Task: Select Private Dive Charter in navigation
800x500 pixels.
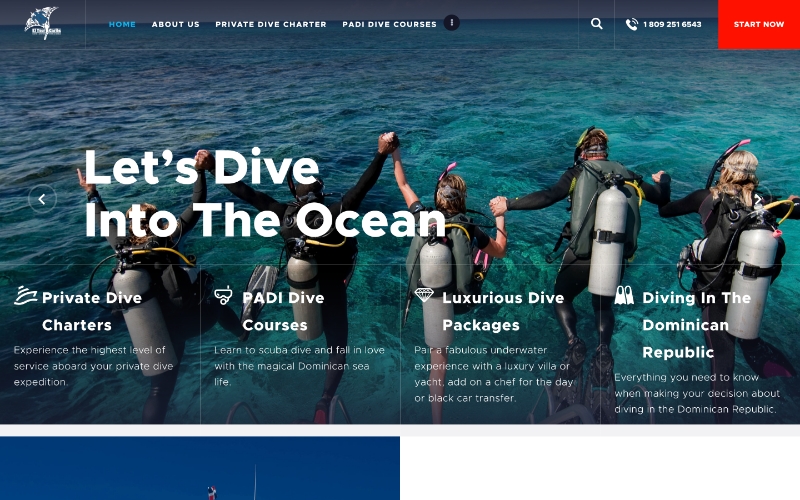Action: tap(270, 24)
